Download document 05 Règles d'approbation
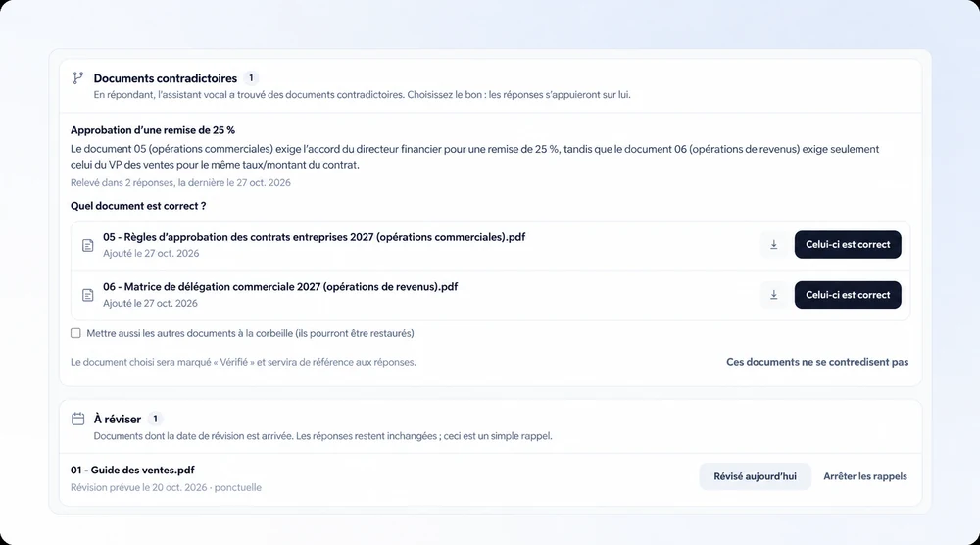 coord(774,244)
